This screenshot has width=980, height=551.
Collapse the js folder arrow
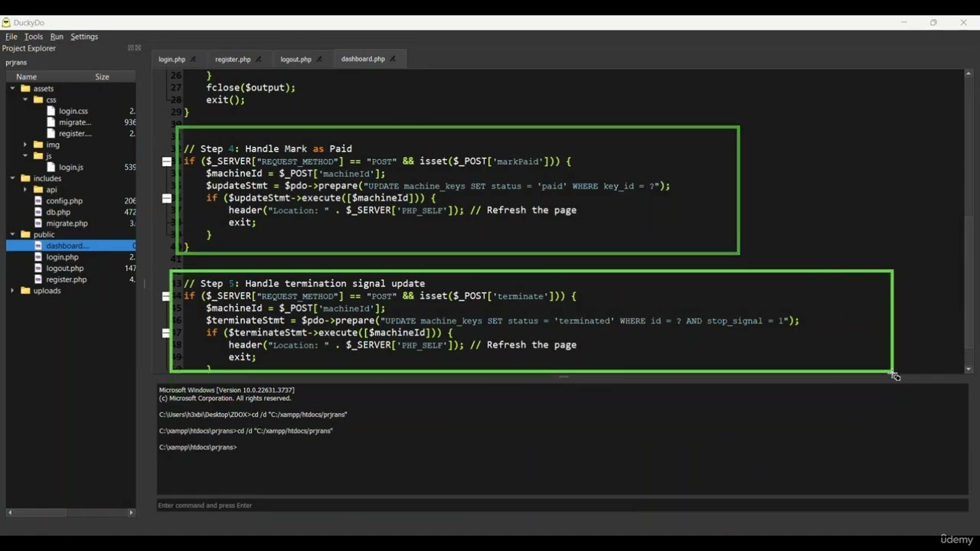(x=25, y=155)
